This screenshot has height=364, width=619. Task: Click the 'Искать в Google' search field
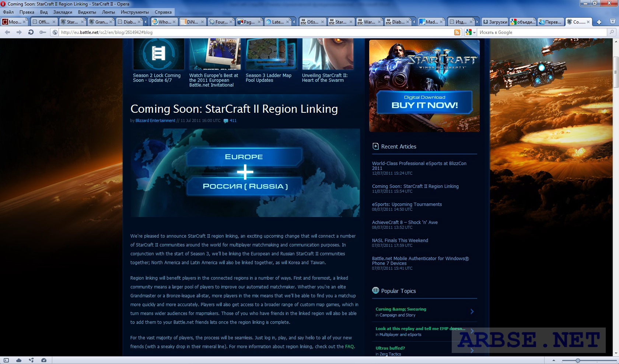click(542, 32)
